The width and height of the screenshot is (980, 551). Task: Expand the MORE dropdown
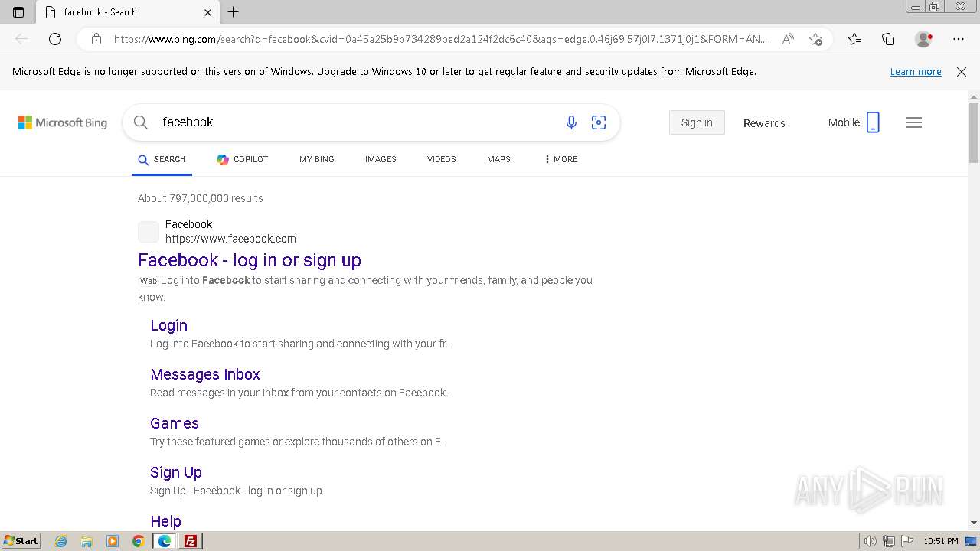[561, 160]
